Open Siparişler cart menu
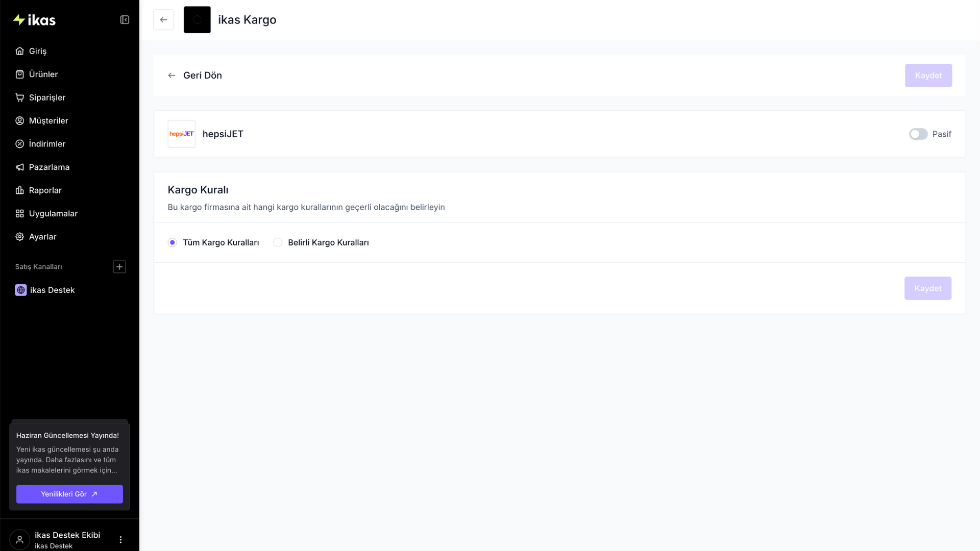 coord(46,97)
